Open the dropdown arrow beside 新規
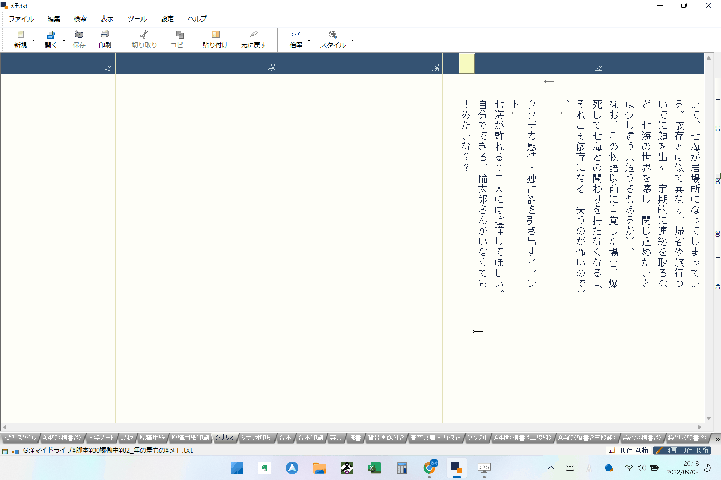 [x=34, y=40]
